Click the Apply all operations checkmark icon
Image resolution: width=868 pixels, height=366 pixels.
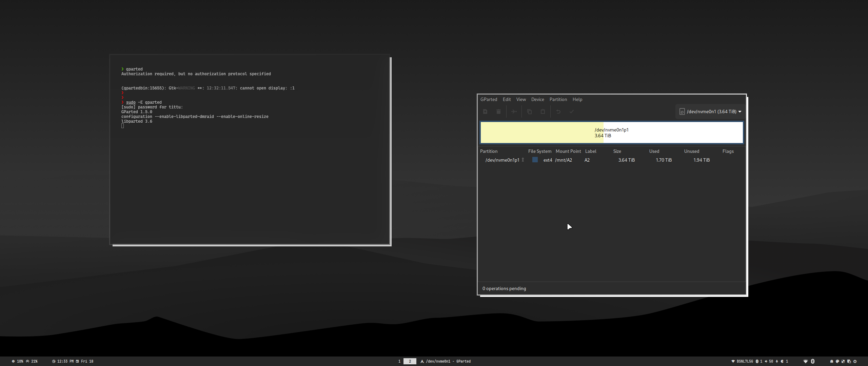pyautogui.click(x=572, y=111)
